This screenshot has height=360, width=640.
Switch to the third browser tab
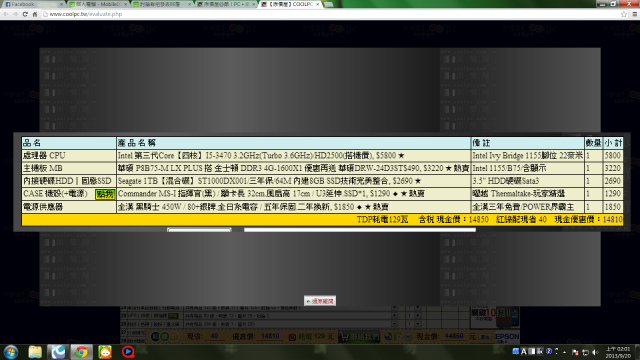pyautogui.click(x=162, y=4)
